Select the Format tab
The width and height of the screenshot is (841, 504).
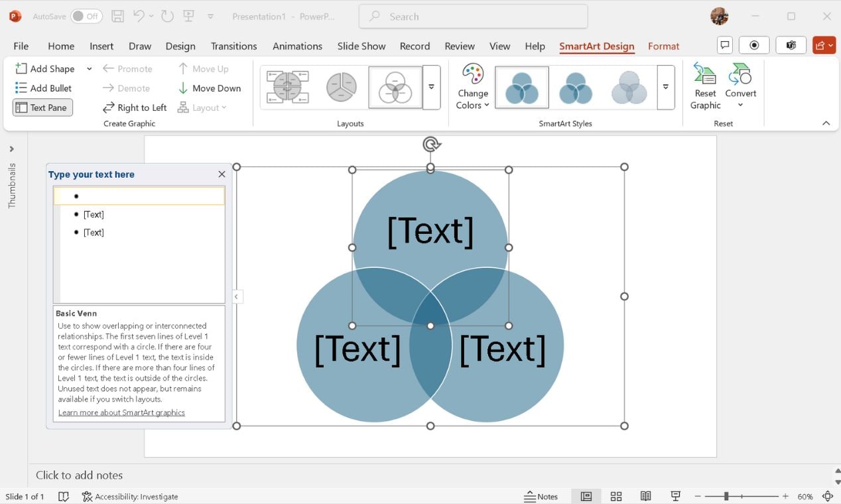(x=664, y=46)
